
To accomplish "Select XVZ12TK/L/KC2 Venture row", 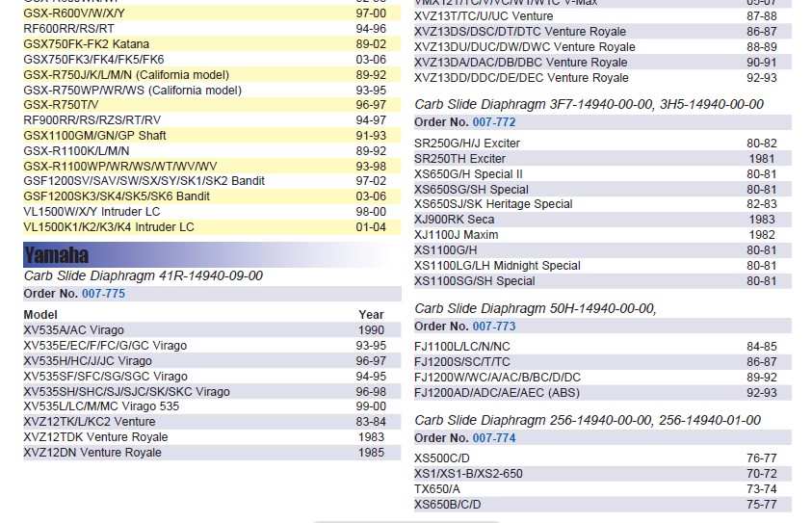I will (212, 422).
